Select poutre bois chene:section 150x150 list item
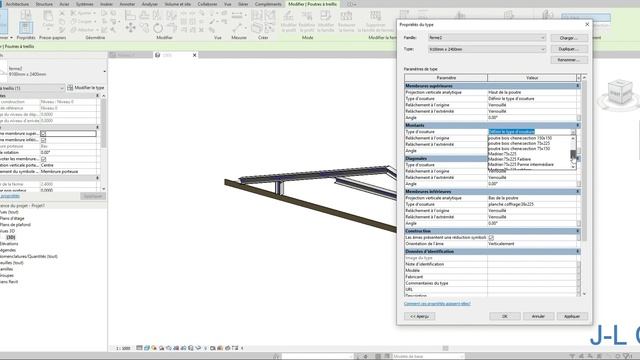 [520, 138]
